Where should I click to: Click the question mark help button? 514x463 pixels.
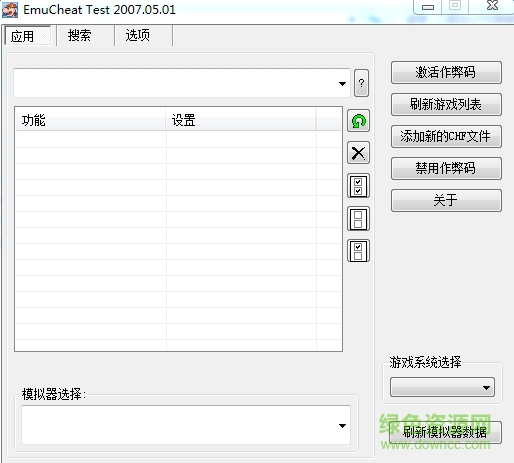(x=361, y=83)
